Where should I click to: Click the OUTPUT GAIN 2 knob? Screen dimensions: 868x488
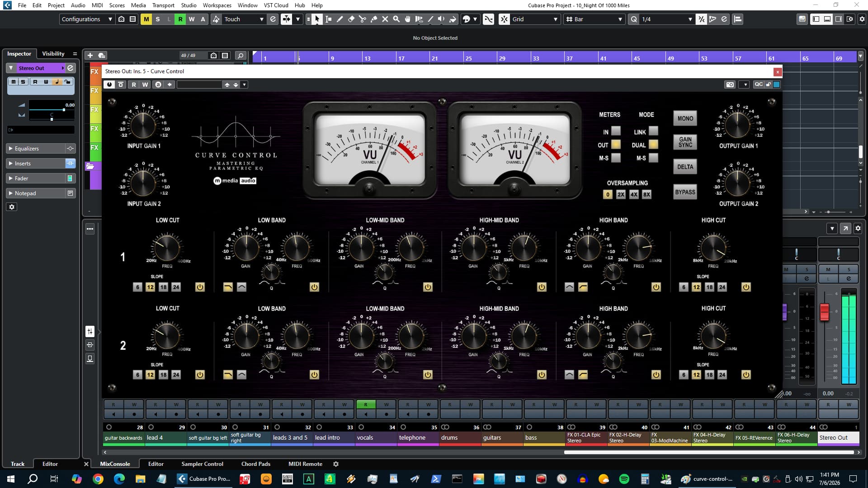(737, 183)
